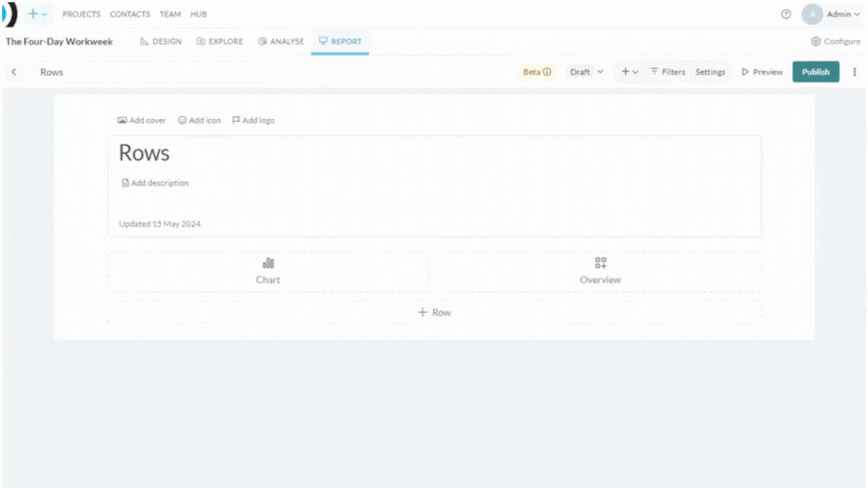Open the plus create-new dropdown in top bar
The height and width of the screenshot is (488, 868).
(x=38, y=14)
